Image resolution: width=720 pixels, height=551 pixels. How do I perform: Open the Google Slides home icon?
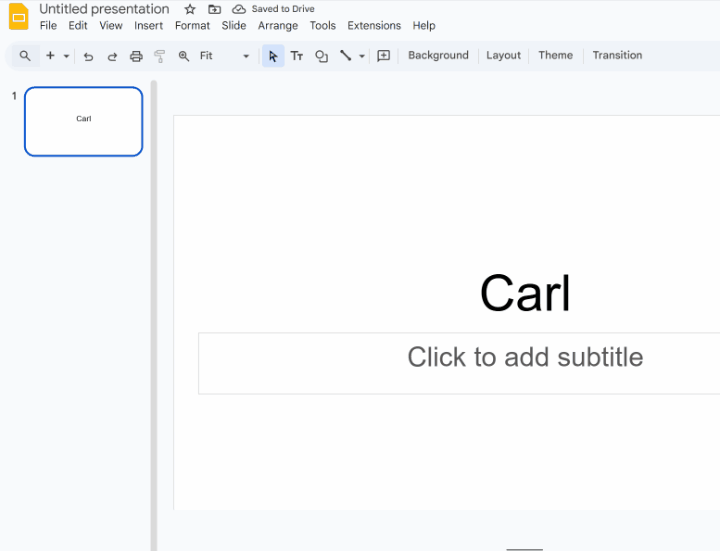[x=19, y=17]
